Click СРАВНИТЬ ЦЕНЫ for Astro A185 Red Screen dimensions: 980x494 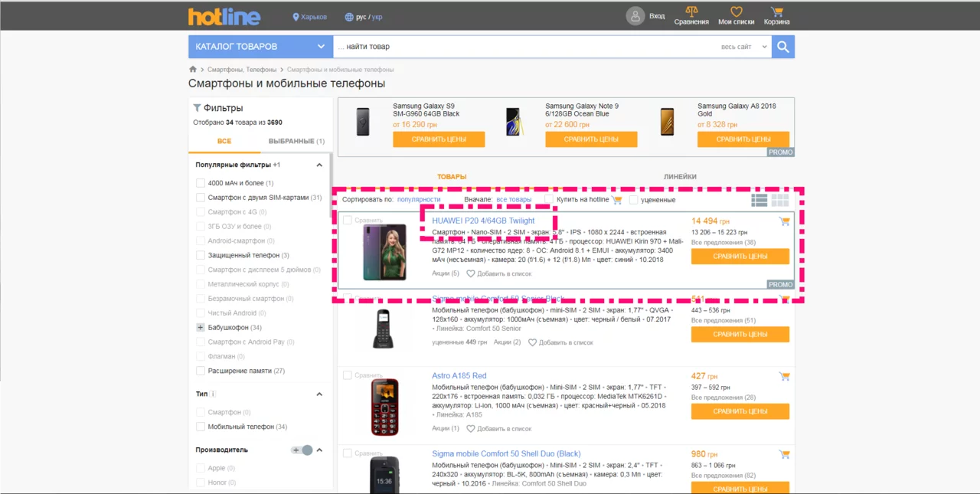click(740, 411)
